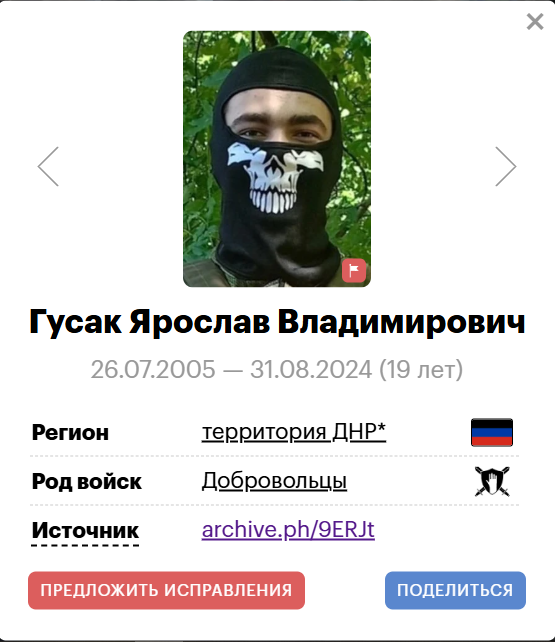Click the Предложить исправления button
The image size is (555, 642).
click(166, 590)
